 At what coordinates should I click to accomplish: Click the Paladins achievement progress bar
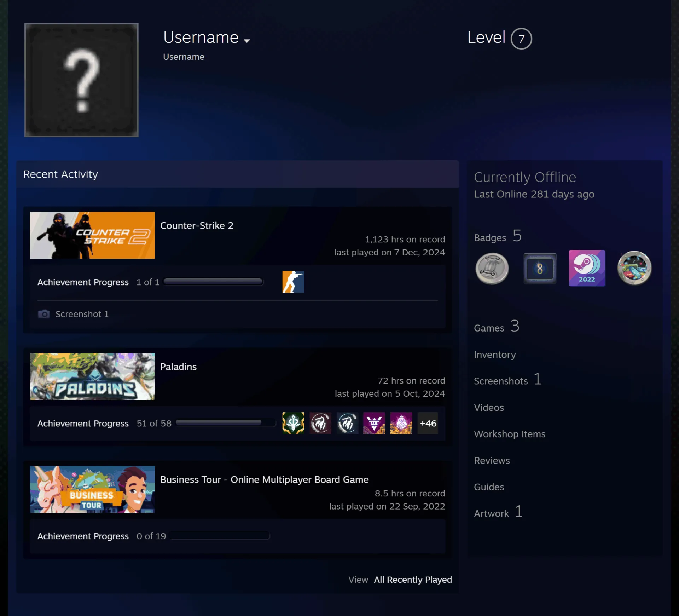[x=225, y=422]
